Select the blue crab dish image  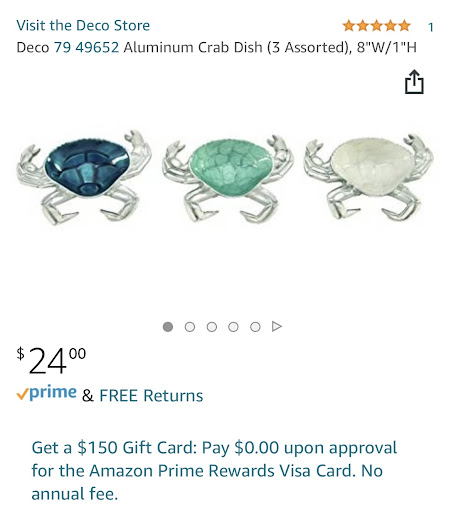pyautogui.click(x=84, y=177)
